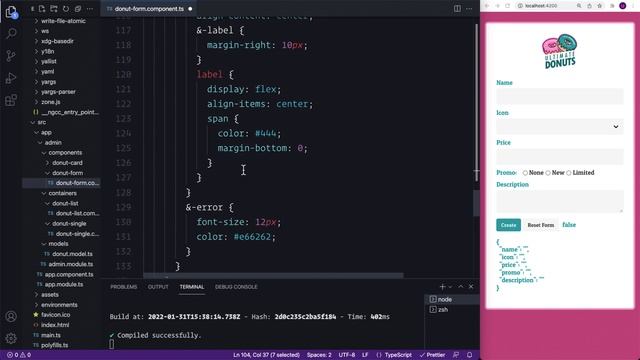Click the Reset Form button

coord(540,225)
